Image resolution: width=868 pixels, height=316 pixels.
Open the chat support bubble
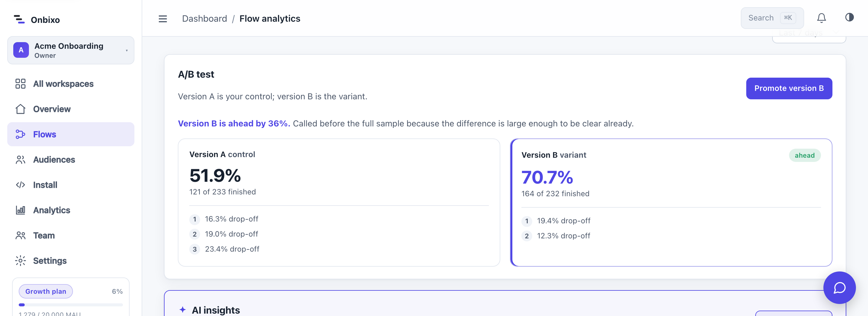coord(839,288)
